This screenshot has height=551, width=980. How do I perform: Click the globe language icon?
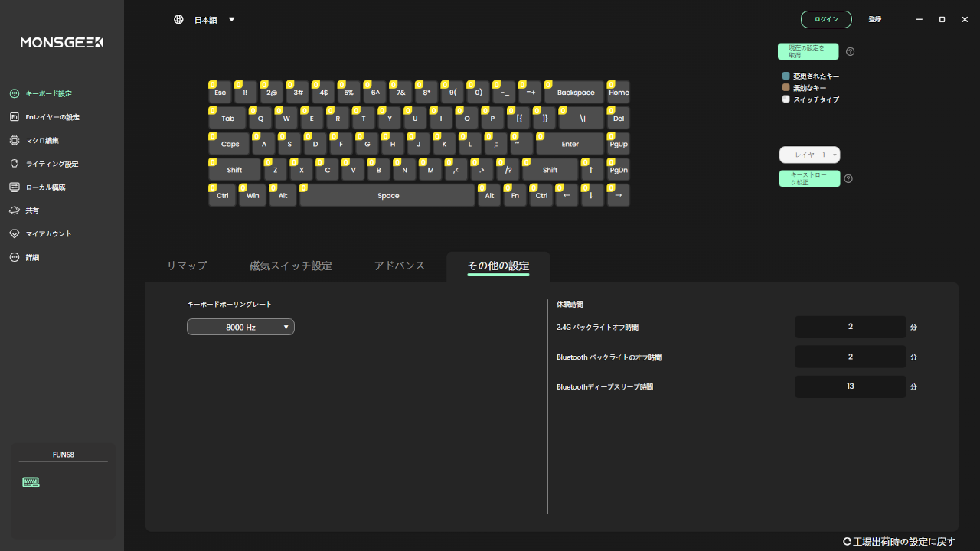(x=178, y=20)
